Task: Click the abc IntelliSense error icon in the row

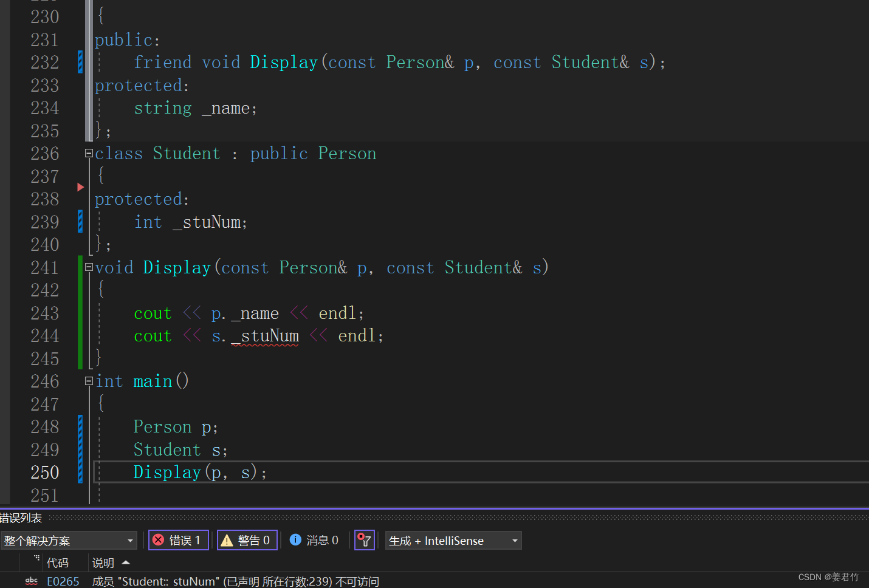Action: point(32,581)
